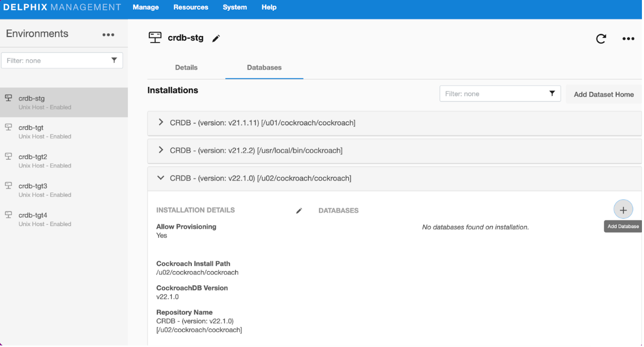This screenshot has width=644, height=347.
Task: Switch to the Details tab
Action: click(x=186, y=67)
